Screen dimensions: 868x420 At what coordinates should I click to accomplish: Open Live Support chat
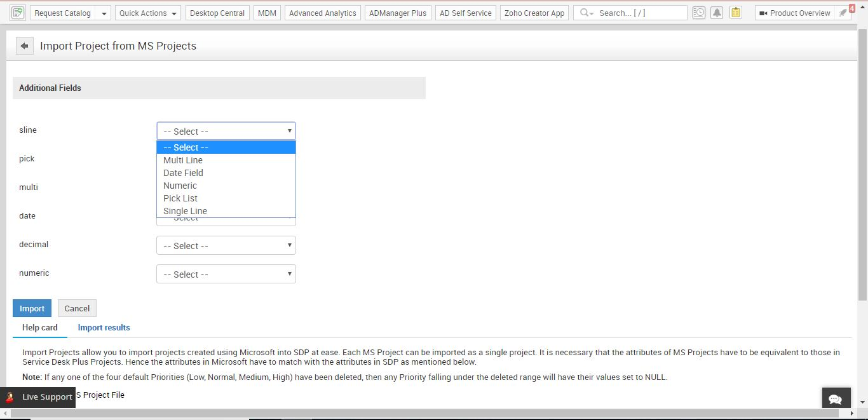click(37, 396)
